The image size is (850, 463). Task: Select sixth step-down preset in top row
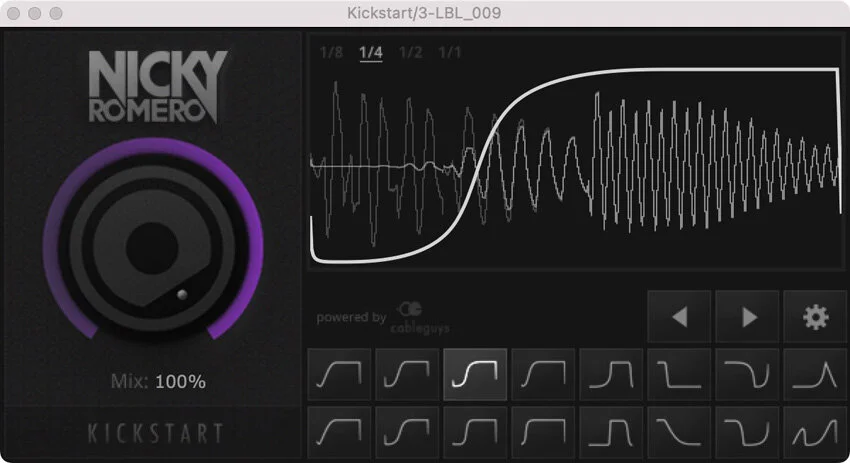pos(679,375)
